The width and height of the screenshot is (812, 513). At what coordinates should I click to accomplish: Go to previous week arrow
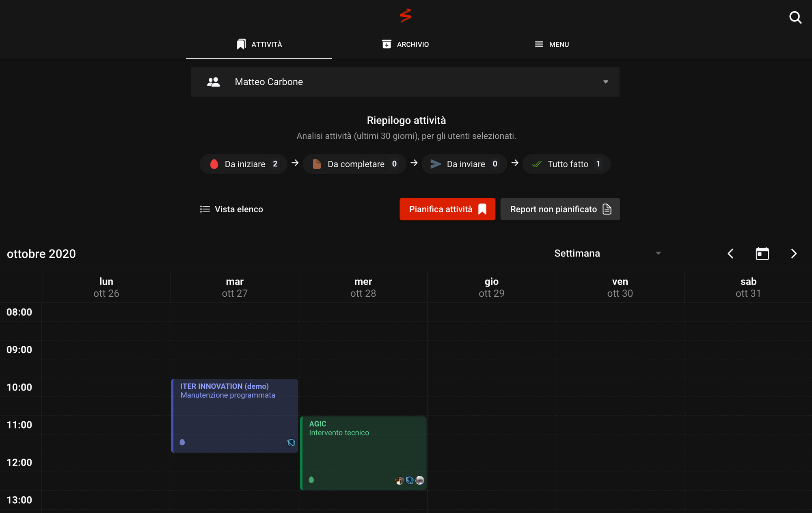pos(730,254)
